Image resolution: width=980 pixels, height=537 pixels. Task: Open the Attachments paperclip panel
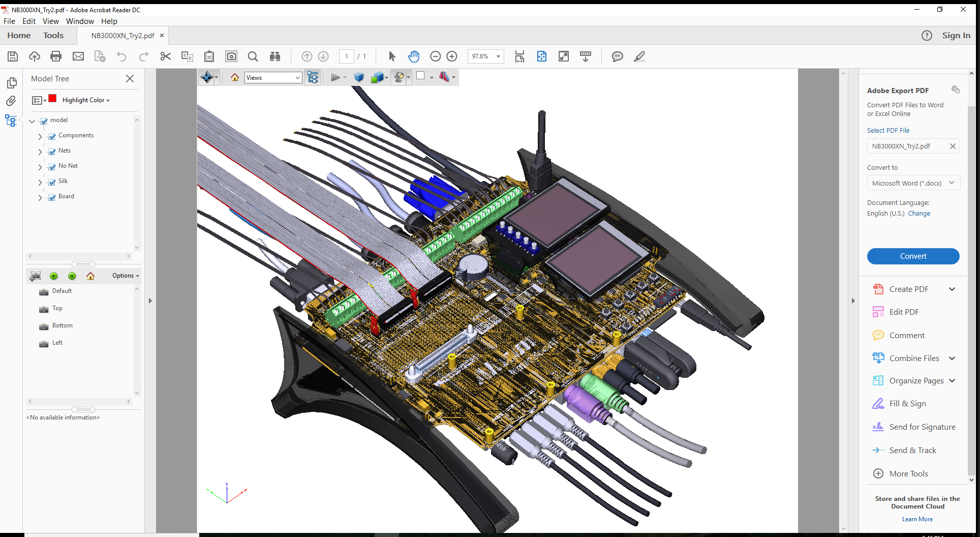(11, 101)
